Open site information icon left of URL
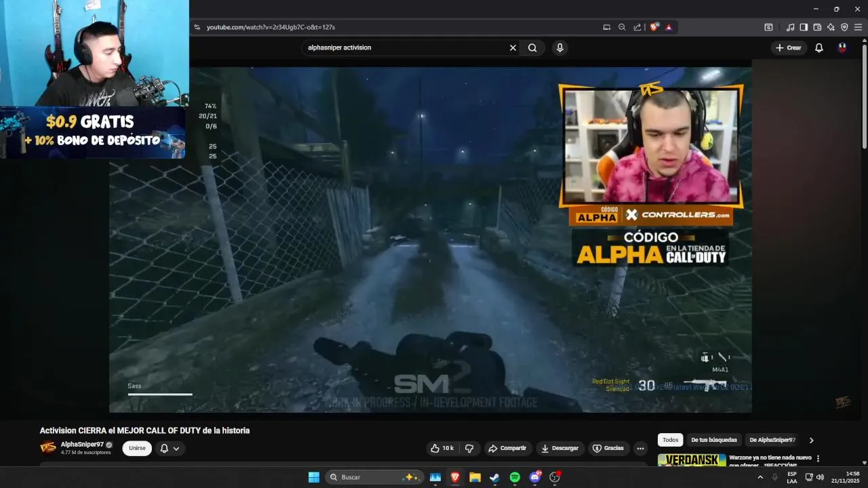 [197, 27]
